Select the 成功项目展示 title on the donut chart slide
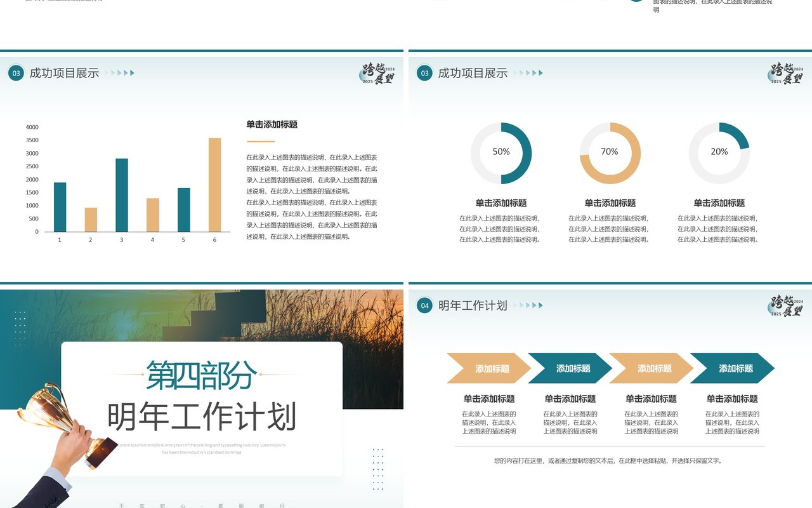This screenshot has width=812, height=508. [473, 73]
